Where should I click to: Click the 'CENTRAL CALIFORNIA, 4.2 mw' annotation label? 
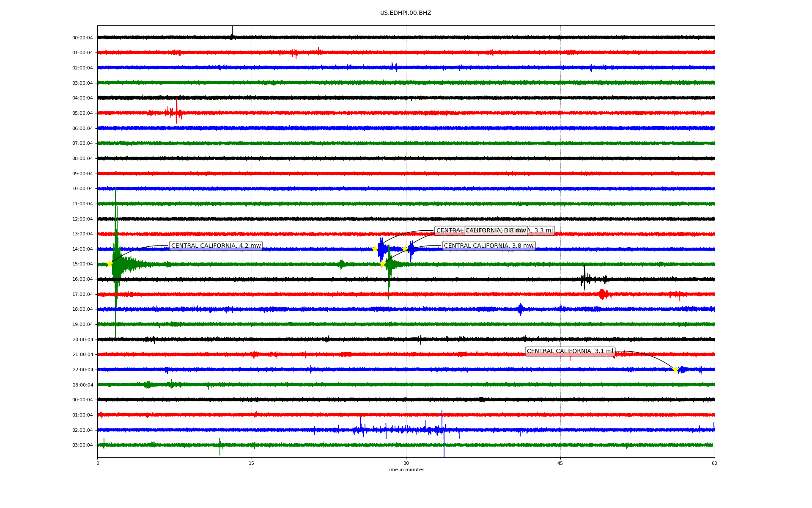(216, 246)
